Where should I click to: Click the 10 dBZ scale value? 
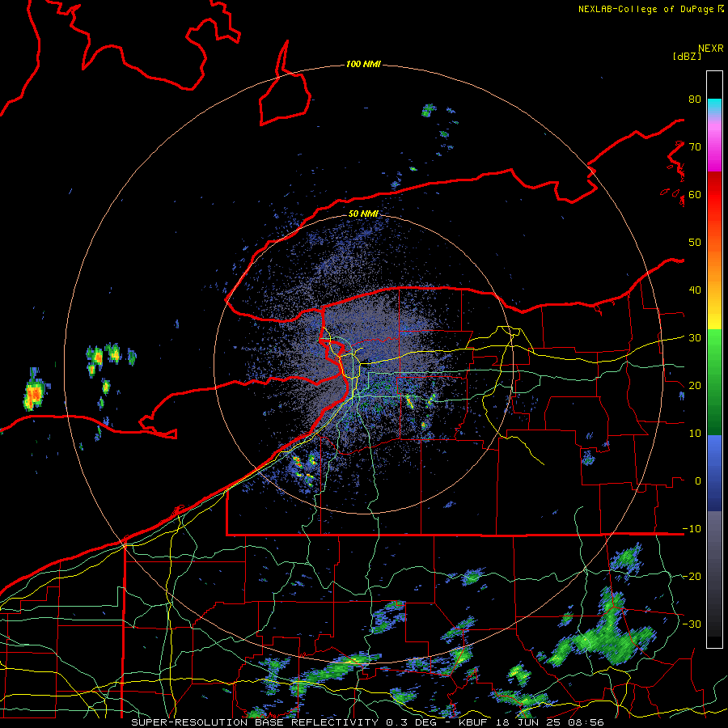point(695,434)
